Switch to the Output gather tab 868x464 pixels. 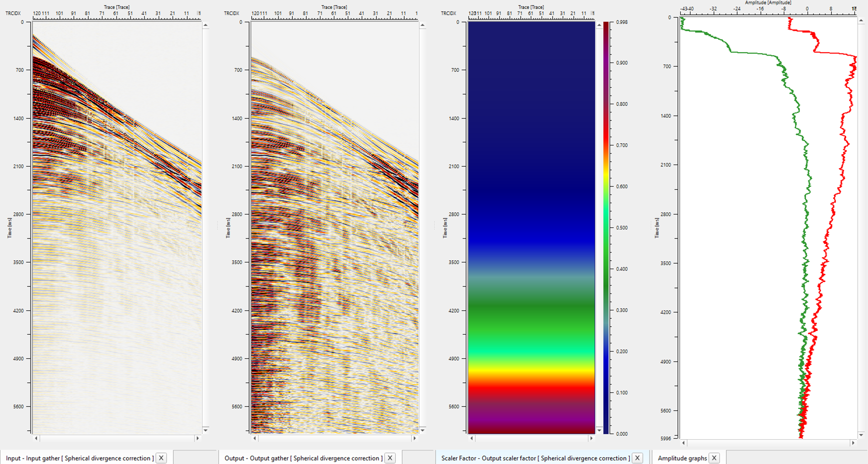pyautogui.click(x=303, y=458)
